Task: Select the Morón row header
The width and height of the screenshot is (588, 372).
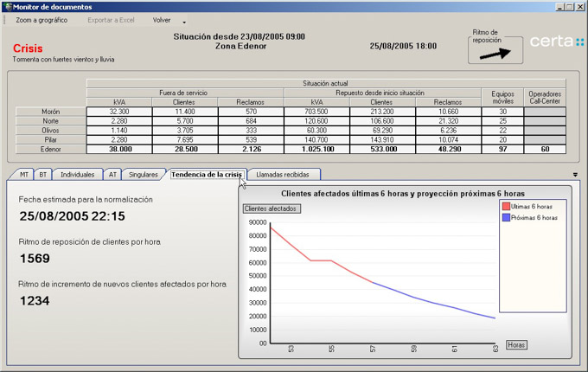Action: pos(50,112)
